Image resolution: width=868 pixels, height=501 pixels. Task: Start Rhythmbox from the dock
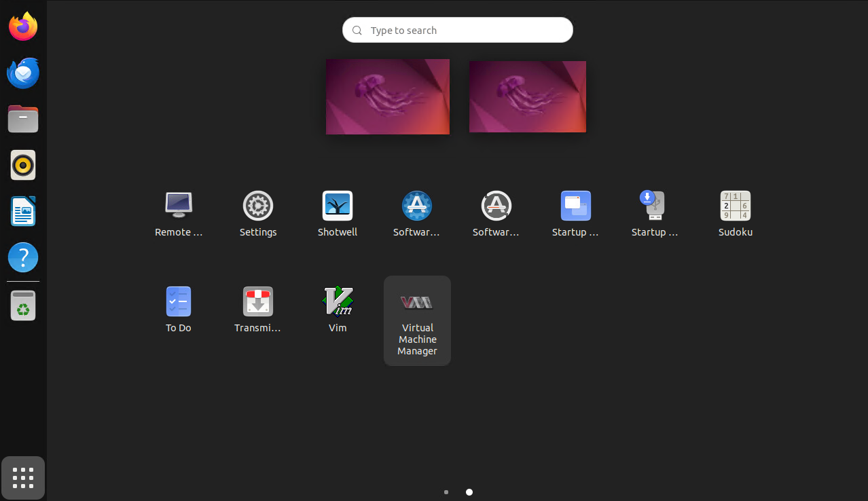[23, 165]
